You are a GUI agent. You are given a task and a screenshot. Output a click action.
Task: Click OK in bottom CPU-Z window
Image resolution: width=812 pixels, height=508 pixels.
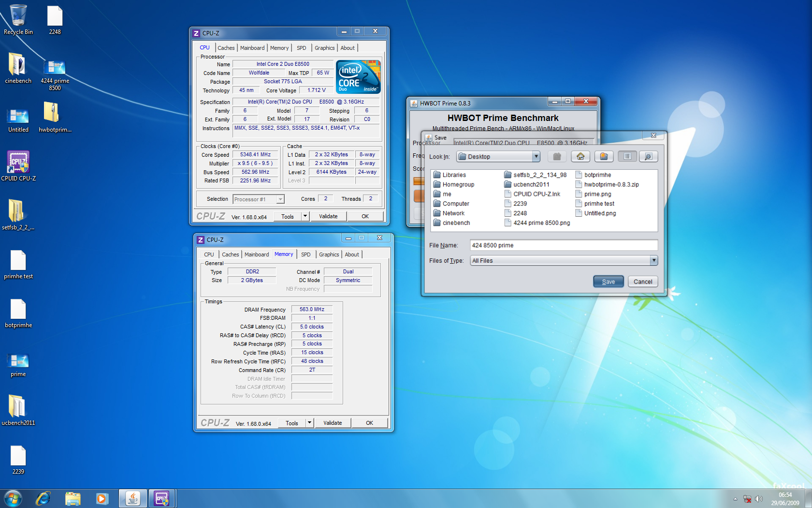369,423
